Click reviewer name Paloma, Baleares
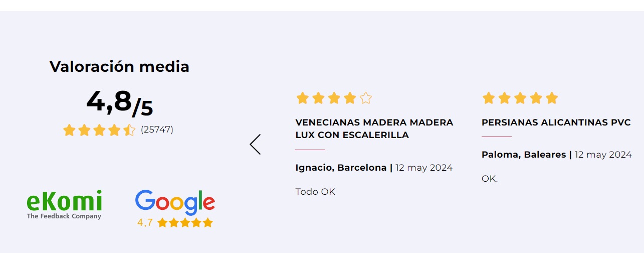Viewport: 644px width, 253px height. (x=524, y=155)
